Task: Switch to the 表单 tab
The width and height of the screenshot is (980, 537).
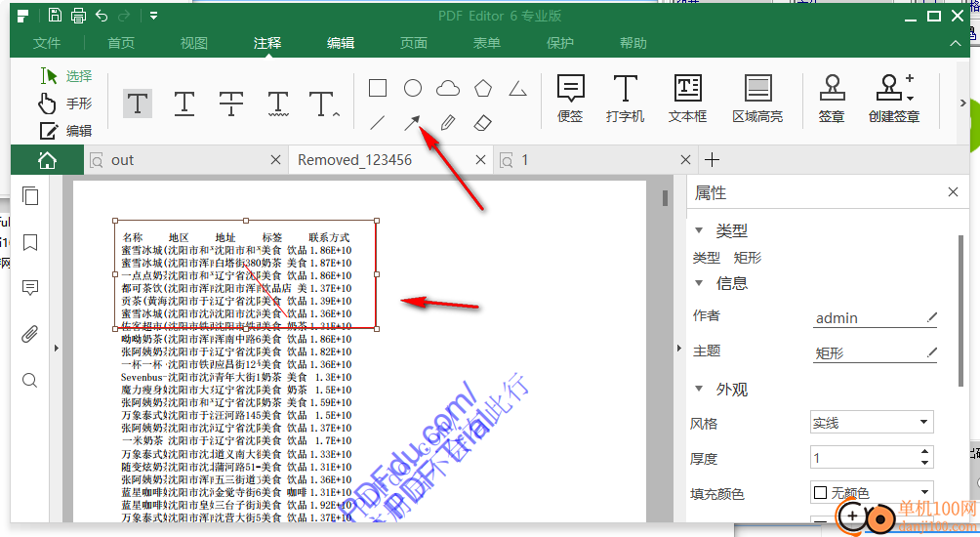Action: click(487, 43)
